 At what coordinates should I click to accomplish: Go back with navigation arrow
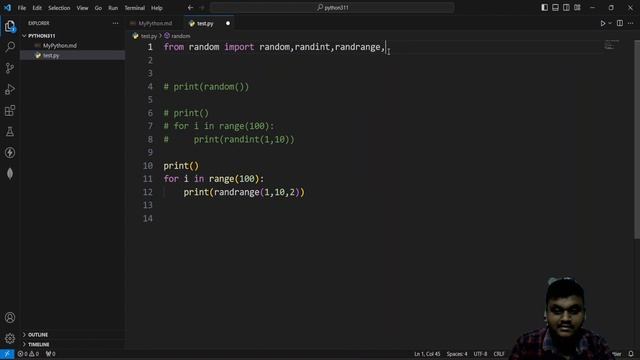point(191,7)
